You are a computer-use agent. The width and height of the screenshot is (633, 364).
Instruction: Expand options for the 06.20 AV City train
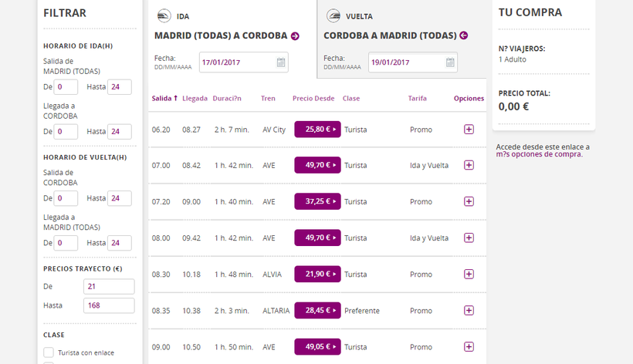pos(469,130)
